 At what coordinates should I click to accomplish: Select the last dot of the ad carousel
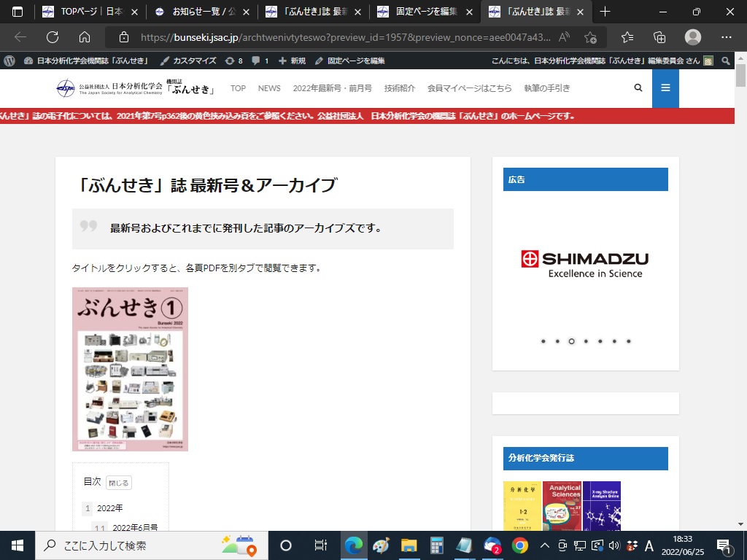(629, 341)
